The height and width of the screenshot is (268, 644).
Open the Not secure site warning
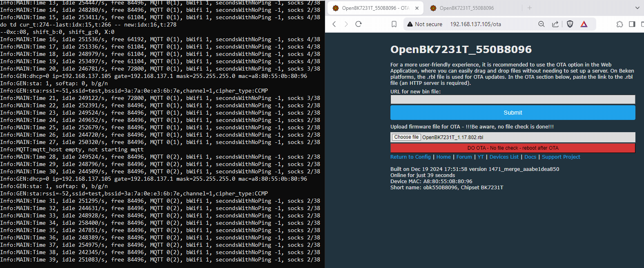click(x=425, y=24)
